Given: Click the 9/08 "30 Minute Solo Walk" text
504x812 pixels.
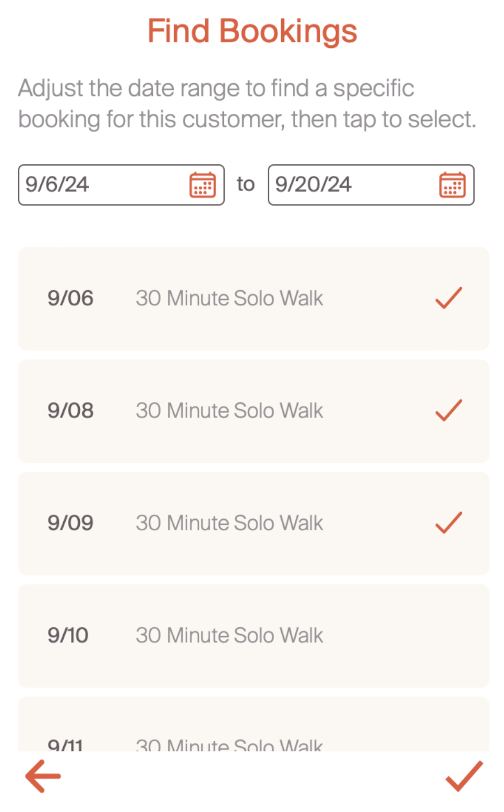Looking at the screenshot, I should [230, 410].
